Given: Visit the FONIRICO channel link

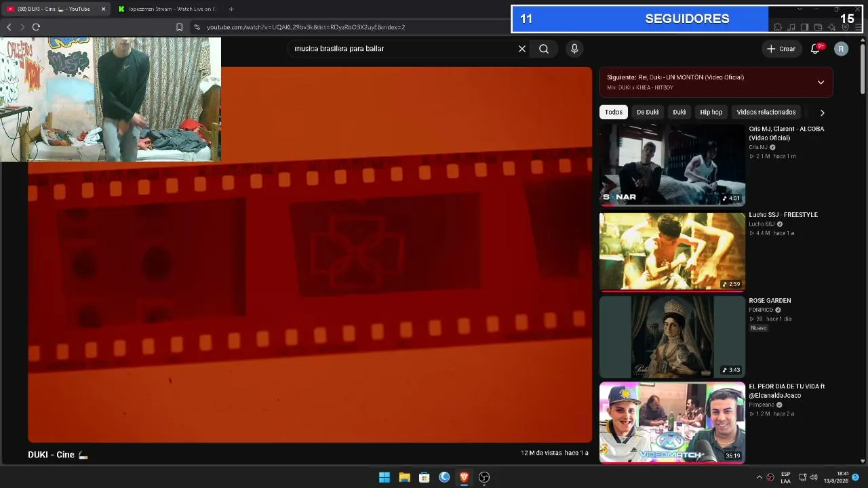Looking at the screenshot, I should click(762, 310).
